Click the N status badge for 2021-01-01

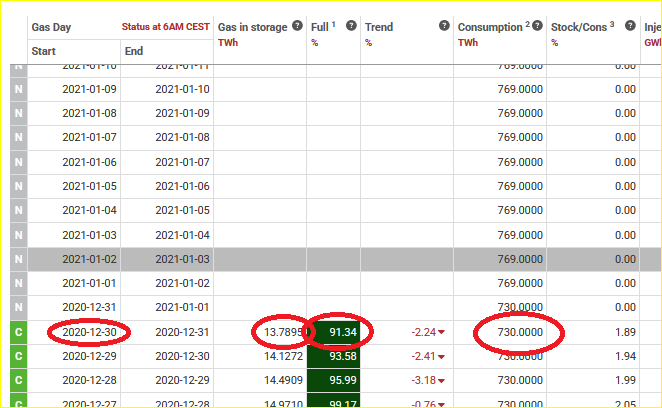click(x=19, y=283)
